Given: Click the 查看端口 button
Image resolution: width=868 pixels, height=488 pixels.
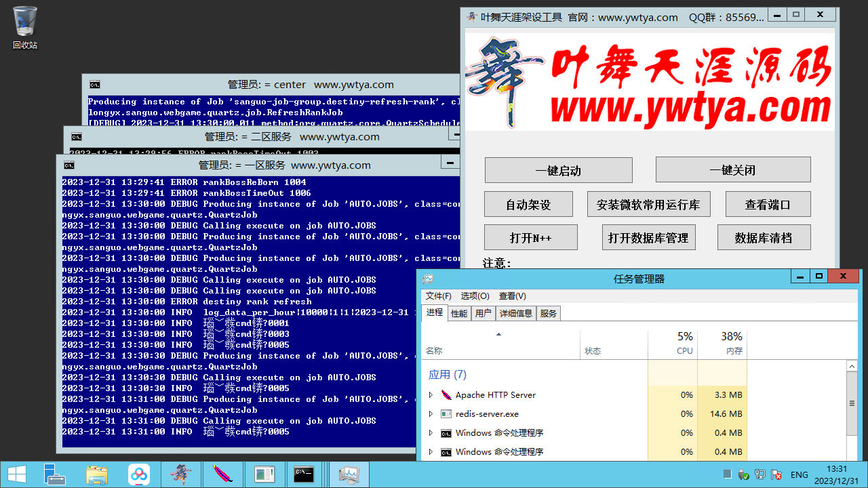Looking at the screenshot, I should (x=768, y=204).
